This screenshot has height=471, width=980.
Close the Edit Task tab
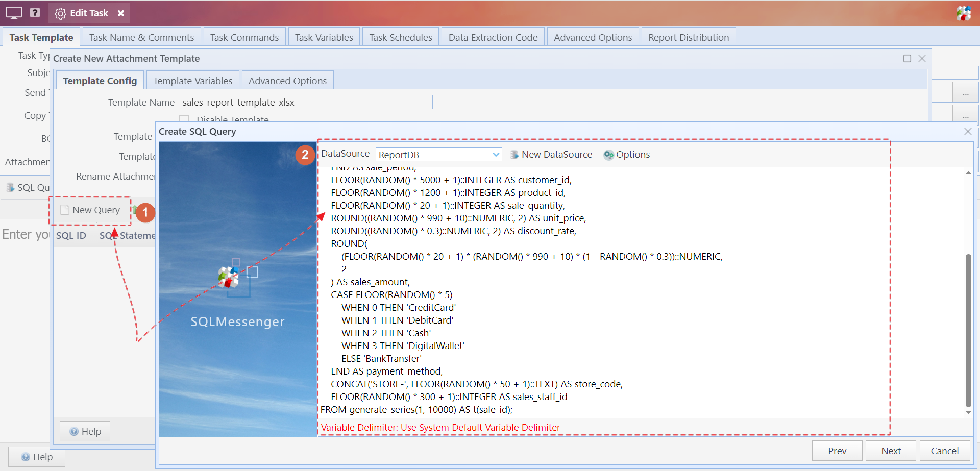121,13
